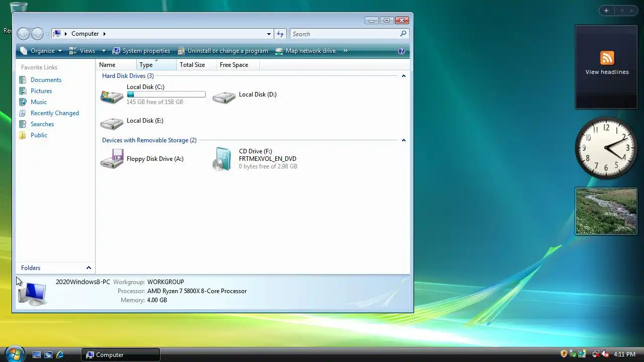Screen dimensions: 644x362
Task: Click Map network drive
Action: point(305,51)
